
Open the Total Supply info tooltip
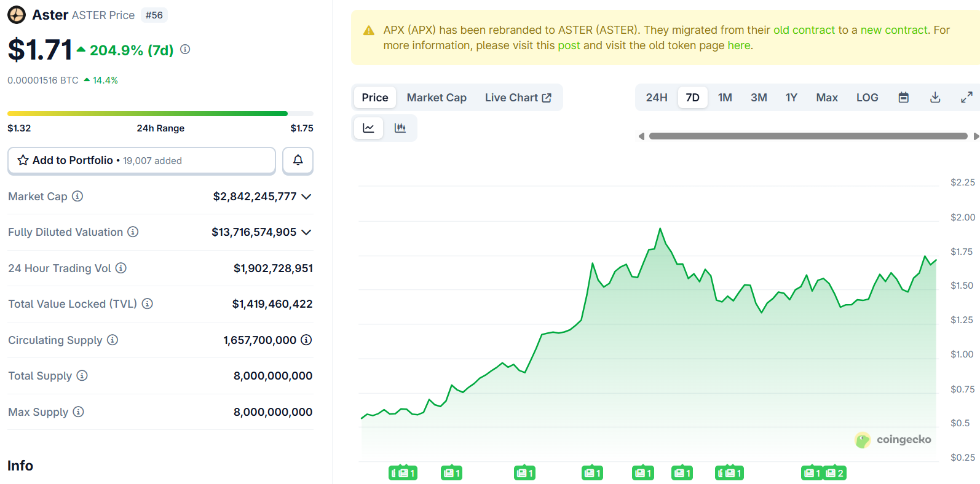coord(82,375)
